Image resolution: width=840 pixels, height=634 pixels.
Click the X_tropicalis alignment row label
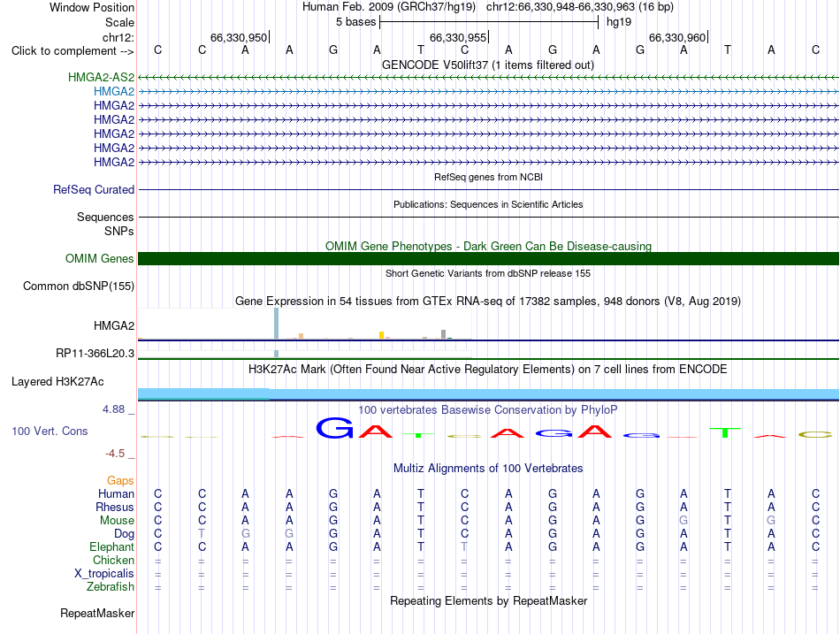pos(104,574)
